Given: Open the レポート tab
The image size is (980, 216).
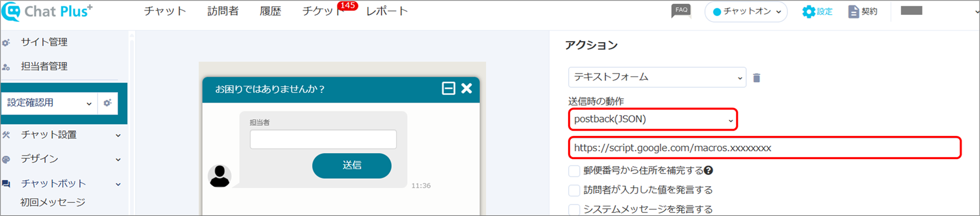Looking at the screenshot, I should [387, 11].
